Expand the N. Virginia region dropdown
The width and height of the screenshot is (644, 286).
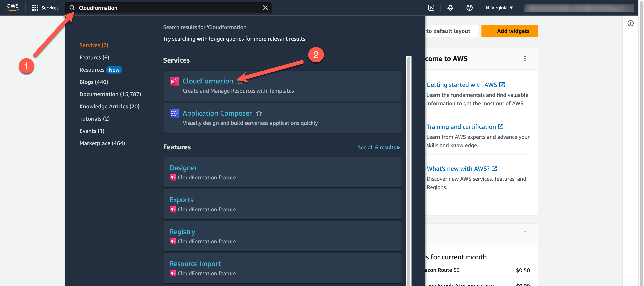tap(499, 8)
